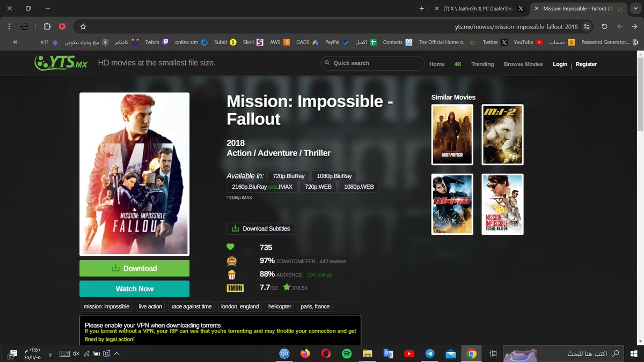Image resolution: width=644 pixels, height=362 pixels.
Task: Open the extensions puzzle icon
Action: coord(47,26)
